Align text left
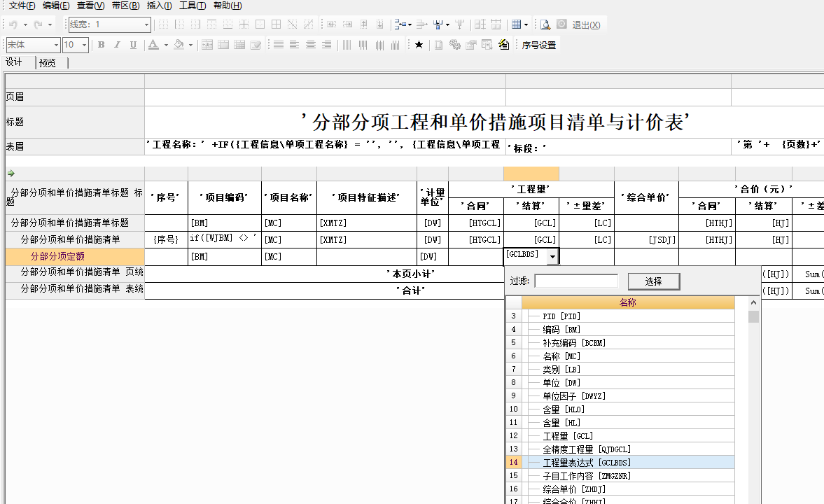The width and height of the screenshot is (824, 504). (294, 45)
